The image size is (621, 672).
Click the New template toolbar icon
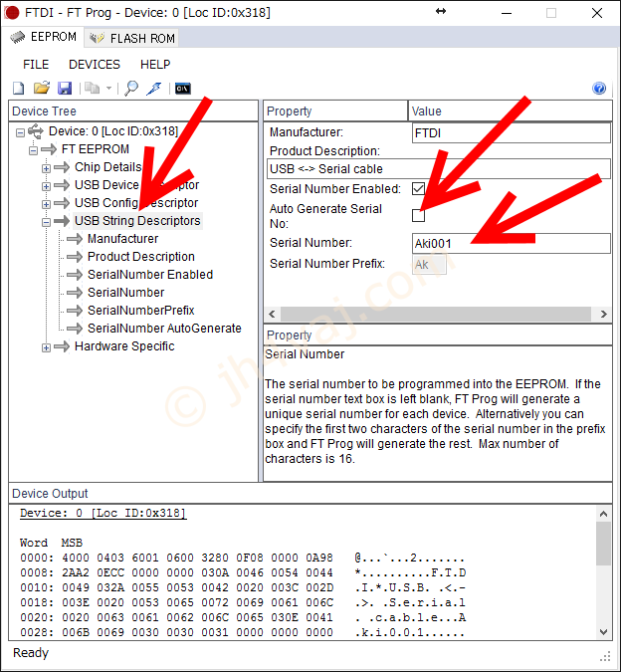pyautogui.click(x=19, y=89)
